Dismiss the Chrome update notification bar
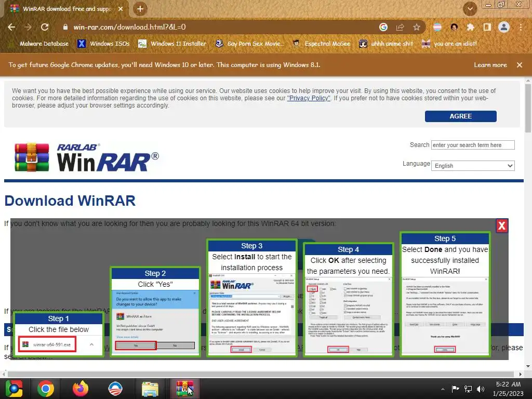 tap(520, 65)
